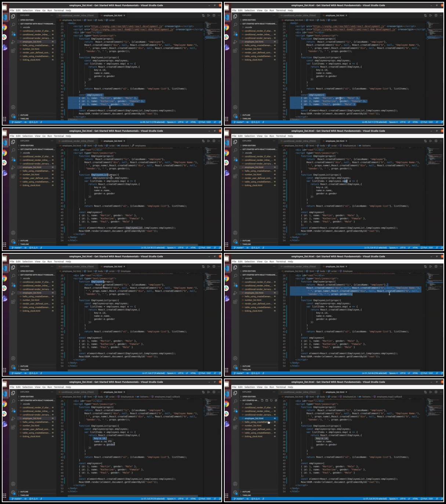Click the editor Run icon in the top-left frame

pyautogui.click(x=209, y=15)
